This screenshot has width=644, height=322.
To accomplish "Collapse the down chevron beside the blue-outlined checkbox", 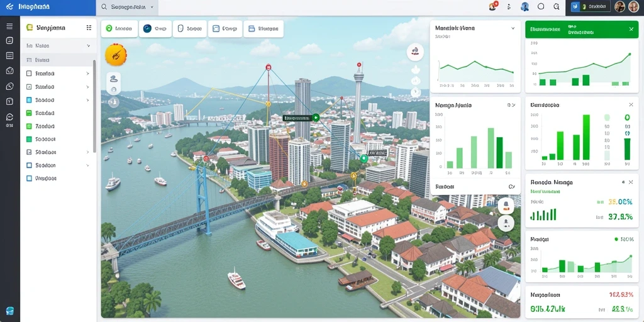I will pyautogui.click(x=88, y=165).
